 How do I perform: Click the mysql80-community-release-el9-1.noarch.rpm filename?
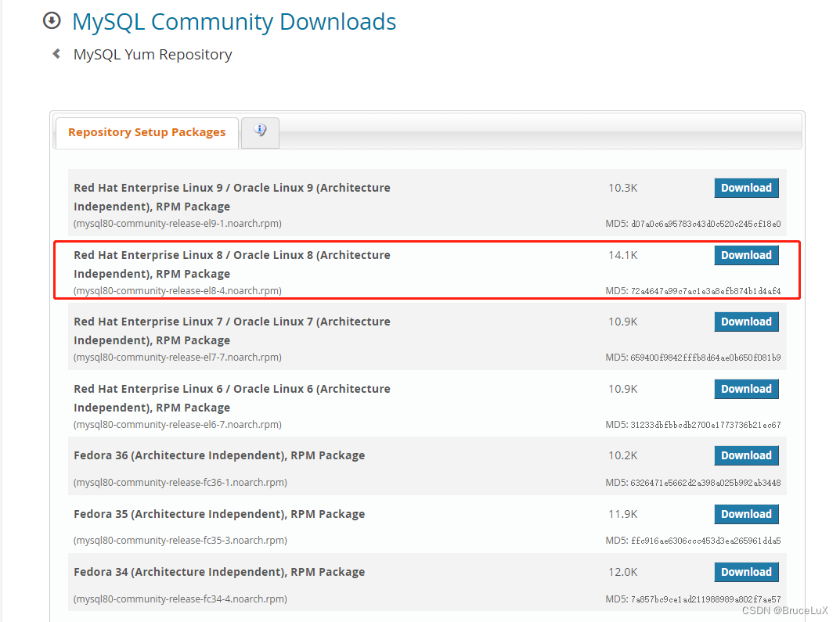(178, 224)
